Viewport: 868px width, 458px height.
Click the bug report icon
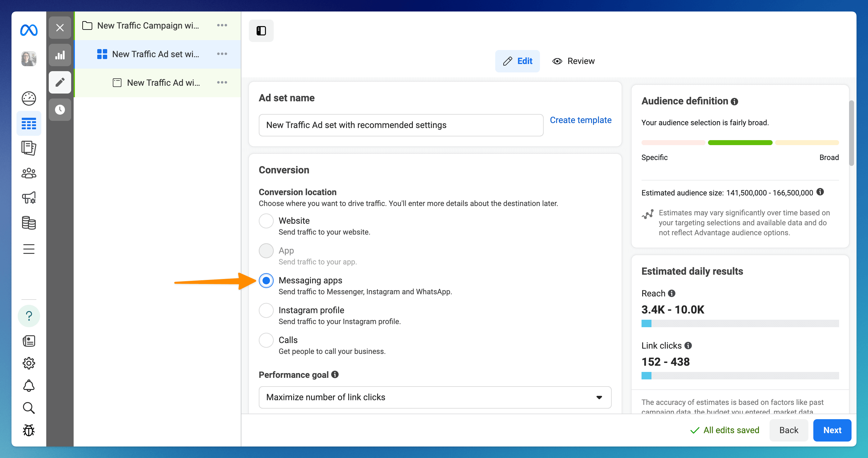(x=29, y=430)
